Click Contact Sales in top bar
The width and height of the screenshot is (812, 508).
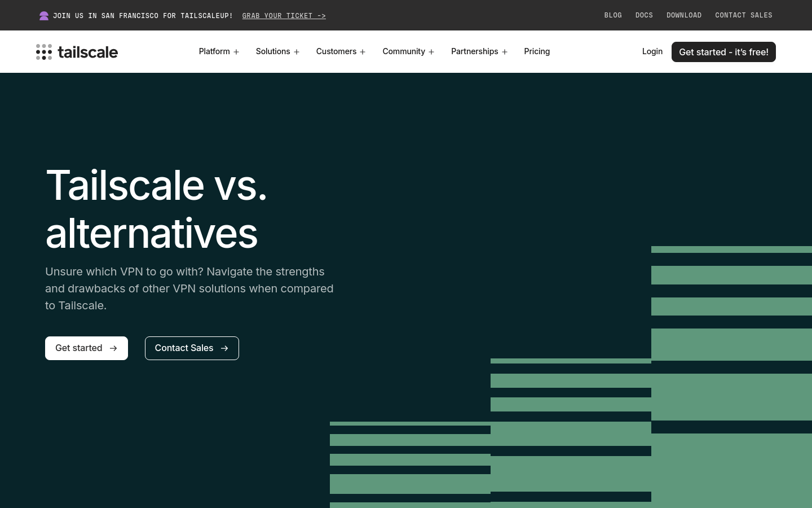[744, 15]
